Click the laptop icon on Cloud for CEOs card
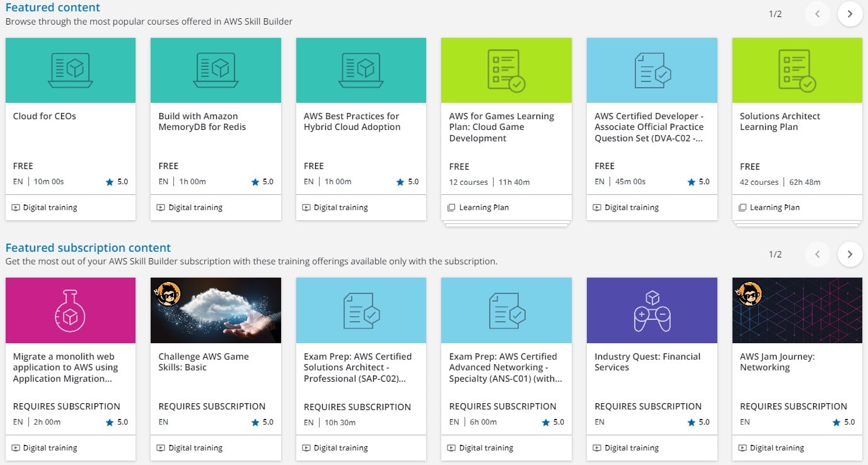This screenshot has width=868, height=465. tap(71, 70)
